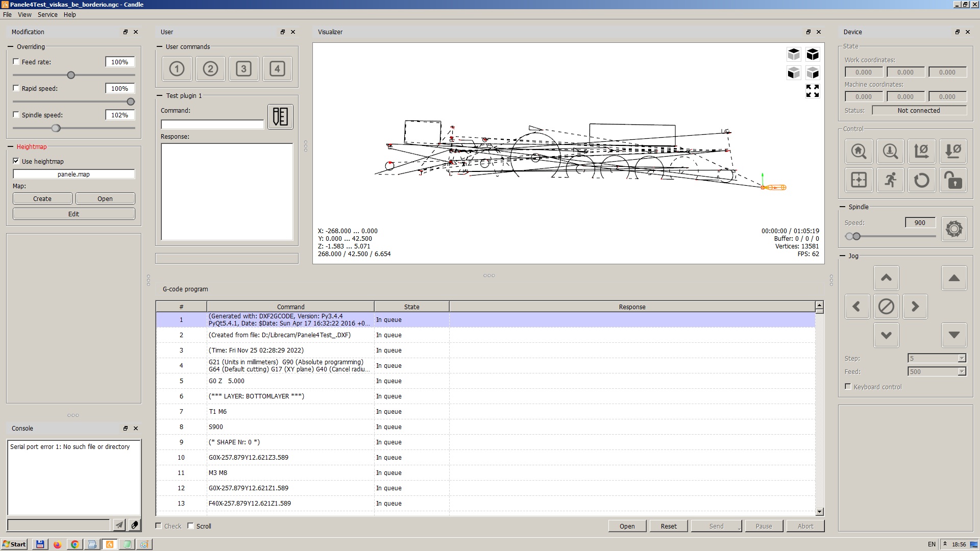The width and height of the screenshot is (980, 551).
Task: Uncheck the Use heightmap checkbox
Action: point(16,161)
